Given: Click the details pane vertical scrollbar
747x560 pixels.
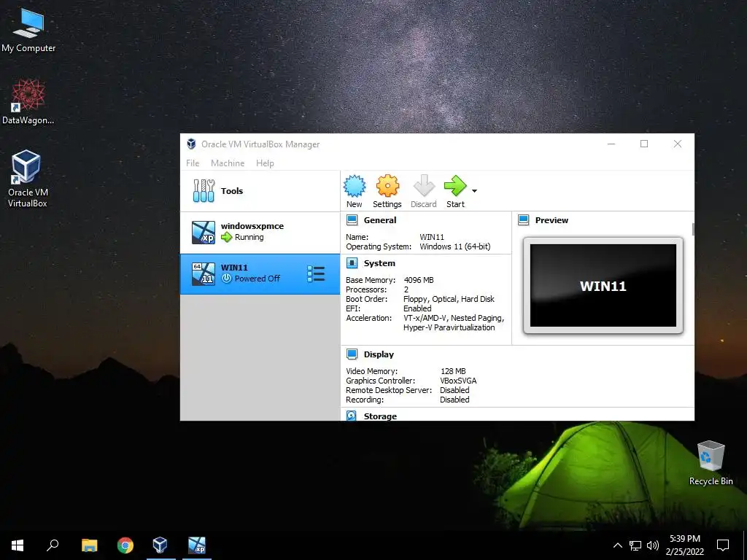Looking at the screenshot, I should 693,229.
